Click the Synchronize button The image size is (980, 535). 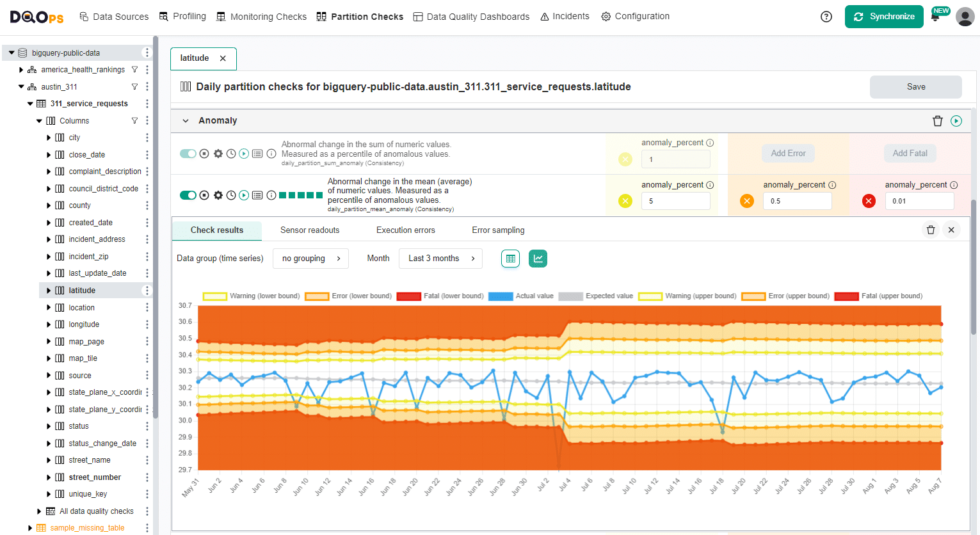coord(884,17)
